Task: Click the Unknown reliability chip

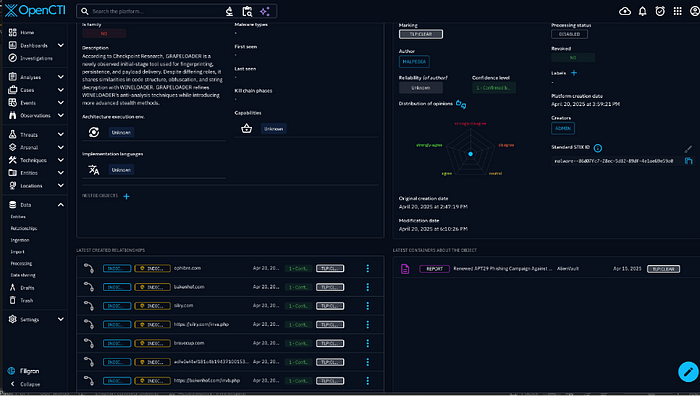Action: point(421,88)
